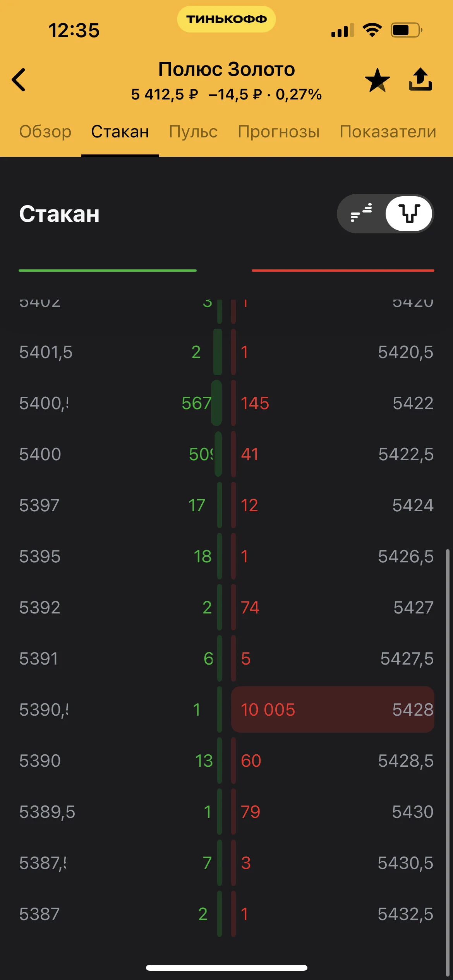
Task: Select the glass-shaped order book view toggle
Action: [409, 213]
